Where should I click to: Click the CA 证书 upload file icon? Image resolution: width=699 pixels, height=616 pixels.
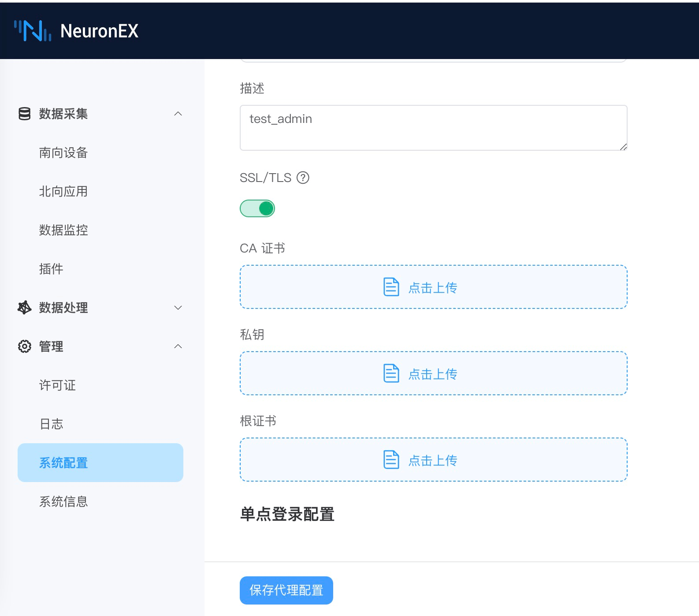[391, 287]
